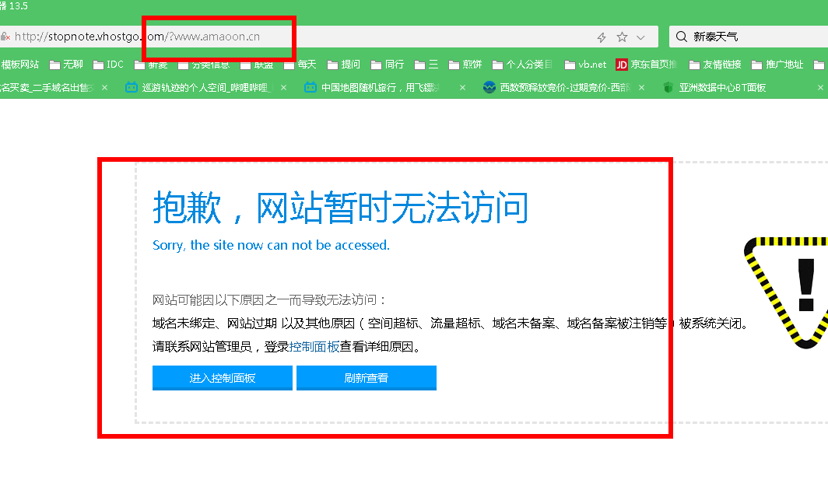
Task: Click the magnifier icon in the search box
Action: click(681, 36)
